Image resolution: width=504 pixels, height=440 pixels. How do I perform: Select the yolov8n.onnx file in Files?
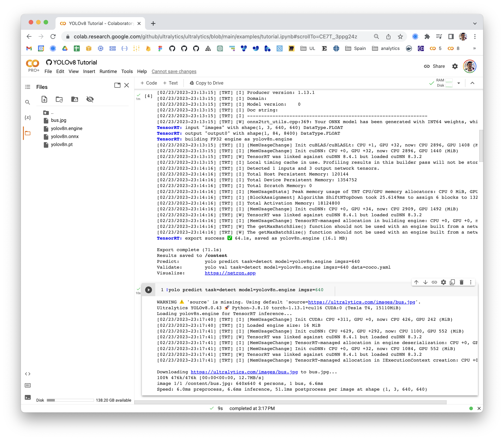65,137
